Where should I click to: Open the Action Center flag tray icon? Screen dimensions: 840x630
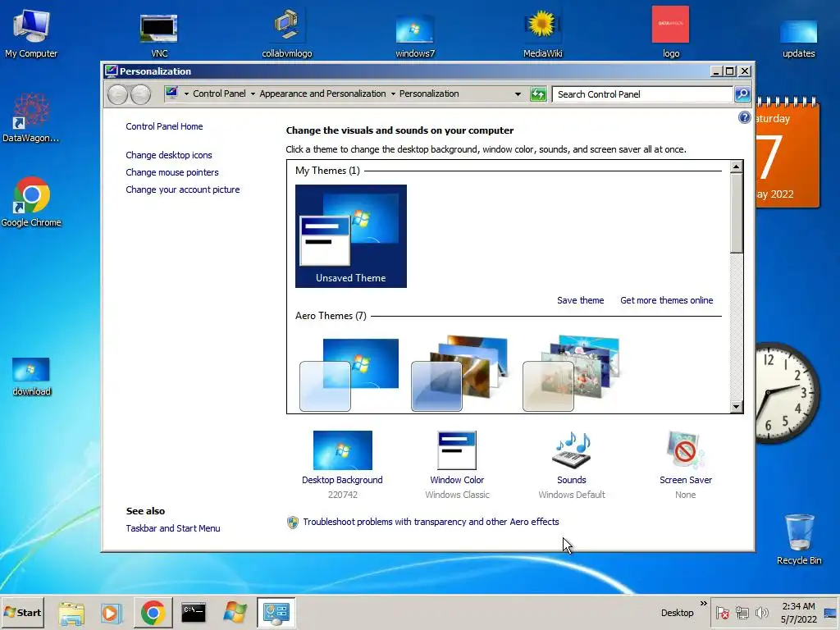coord(723,613)
